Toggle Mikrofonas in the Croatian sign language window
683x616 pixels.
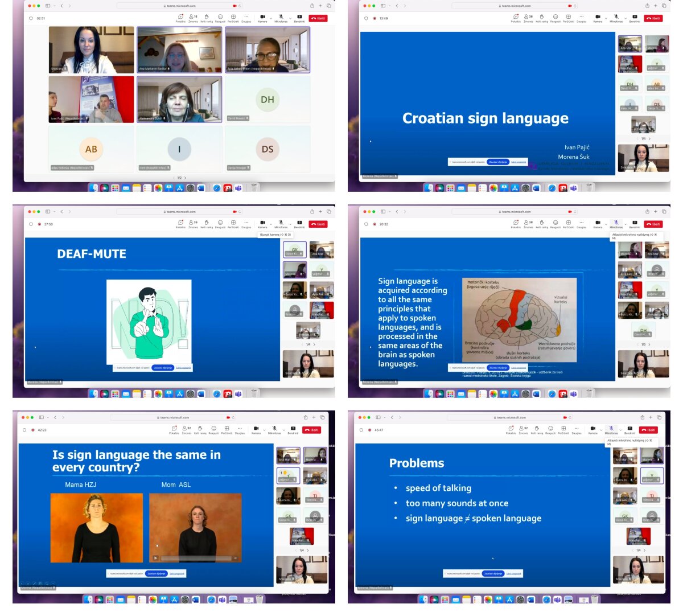[616, 18]
